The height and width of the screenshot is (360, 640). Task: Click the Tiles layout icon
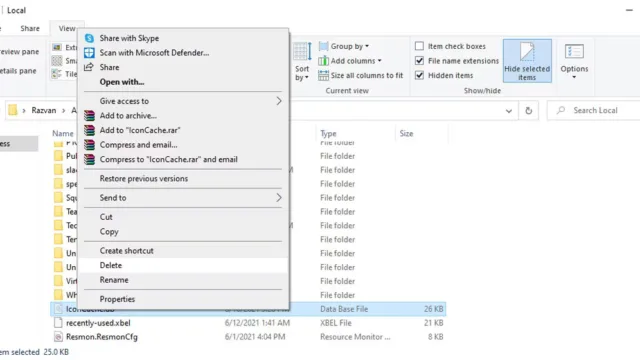(57, 74)
